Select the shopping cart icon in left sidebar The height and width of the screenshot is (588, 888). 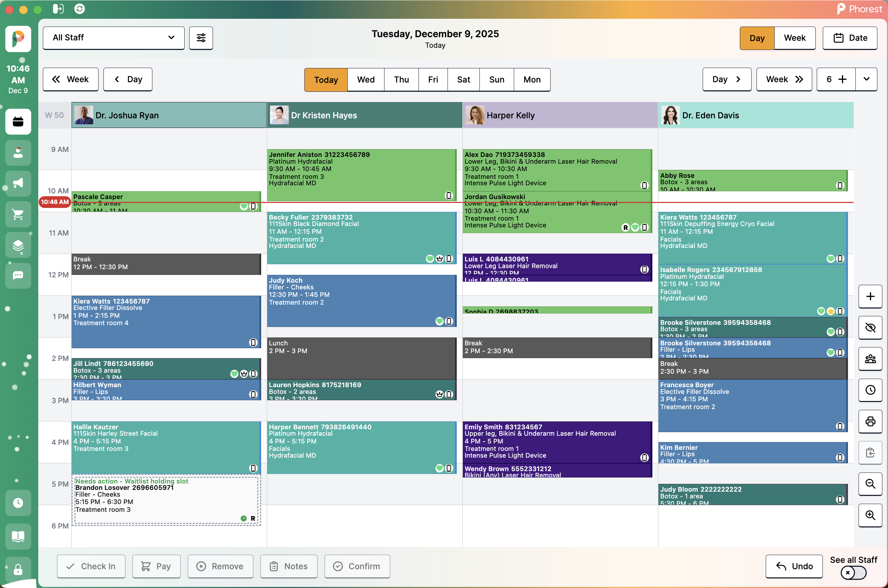pyautogui.click(x=18, y=215)
